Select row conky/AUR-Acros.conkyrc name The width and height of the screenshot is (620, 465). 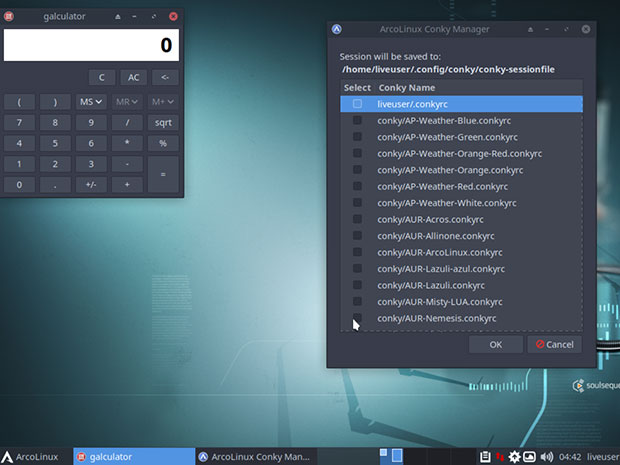coord(430,219)
